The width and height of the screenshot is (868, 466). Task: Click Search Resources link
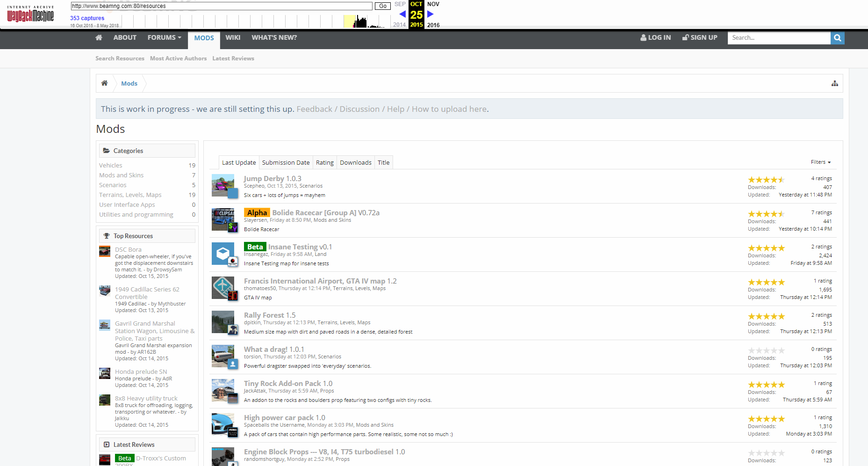click(120, 58)
